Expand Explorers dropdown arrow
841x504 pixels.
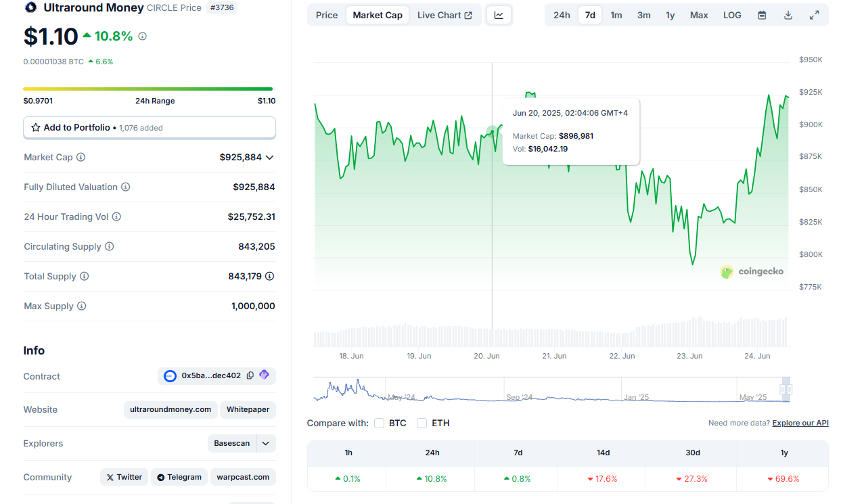[x=266, y=443]
